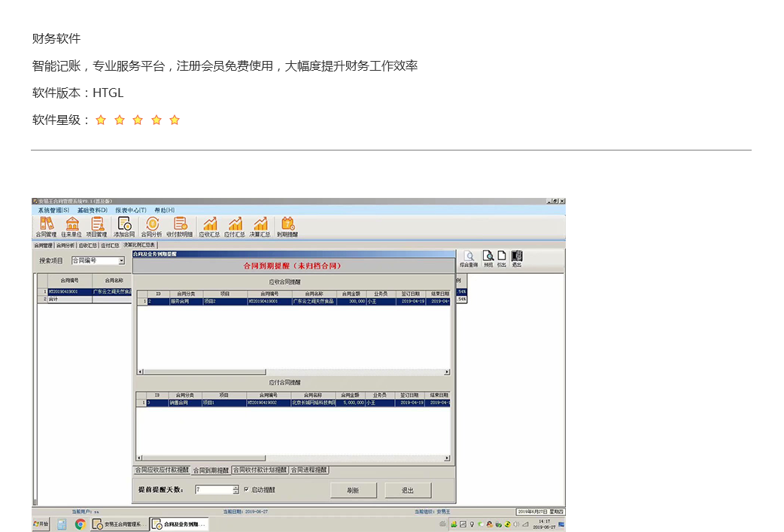Open 帮助(H) menu

click(x=165, y=210)
